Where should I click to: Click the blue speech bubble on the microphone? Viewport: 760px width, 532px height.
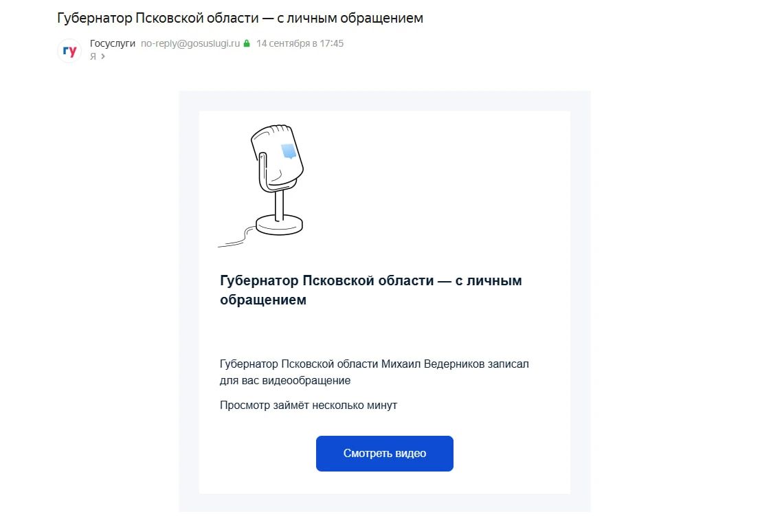[x=289, y=151]
